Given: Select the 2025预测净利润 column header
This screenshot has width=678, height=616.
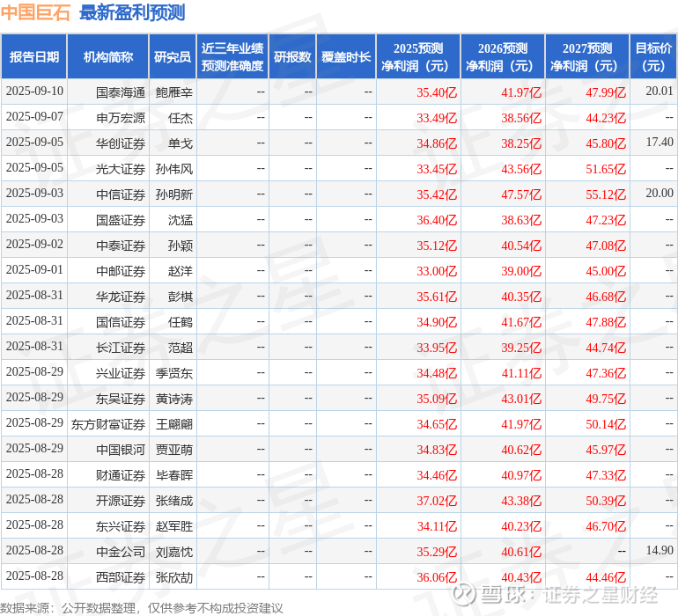Looking at the screenshot, I should coord(418,56).
